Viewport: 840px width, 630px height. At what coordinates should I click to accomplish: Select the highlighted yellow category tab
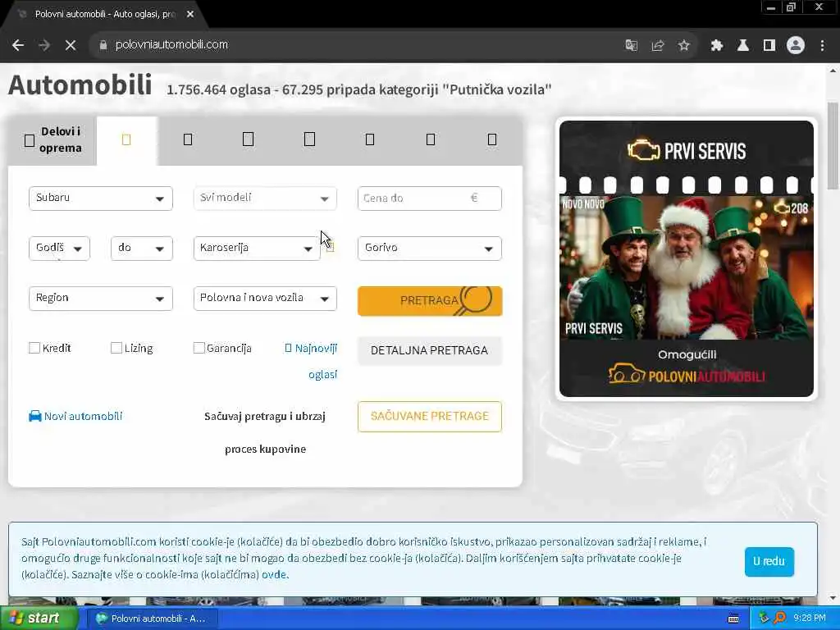(x=126, y=139)
